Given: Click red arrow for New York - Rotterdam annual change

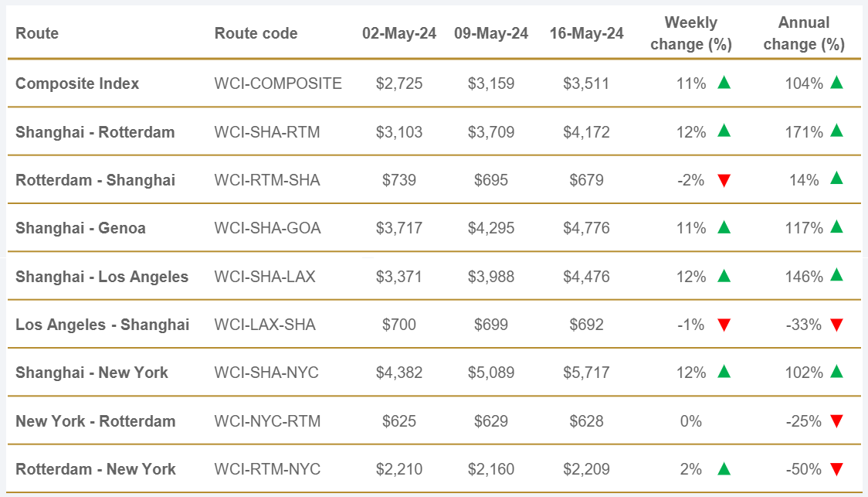Looking at the screenshot, I should (836, 421).
